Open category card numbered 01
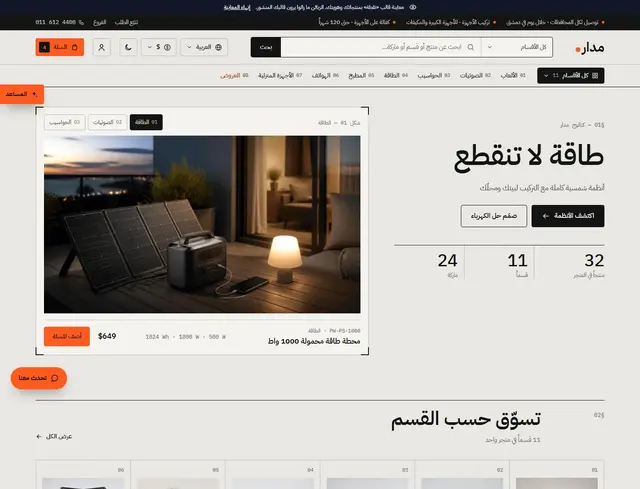640x489 pixels. click(557, 474)
